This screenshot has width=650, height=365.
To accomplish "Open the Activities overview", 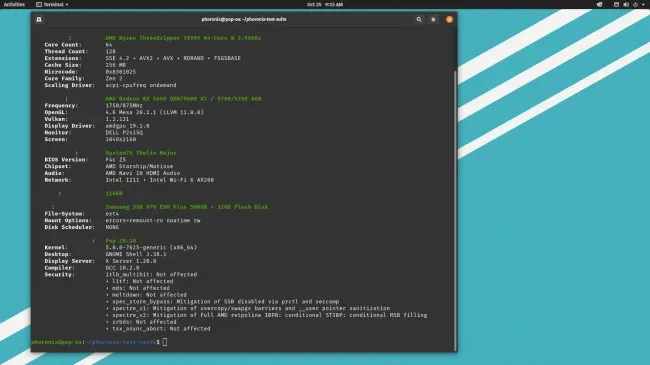I will tap(14, 5).
